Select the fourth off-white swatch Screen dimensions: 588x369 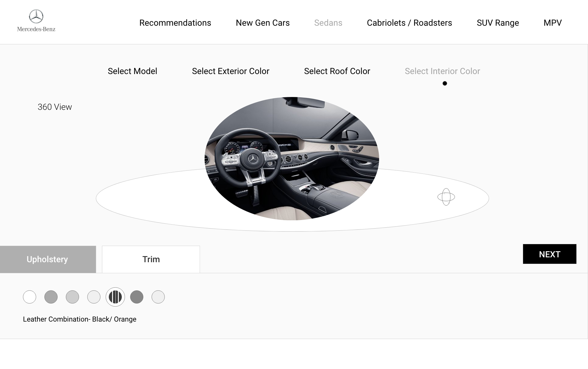click(94, 297)
